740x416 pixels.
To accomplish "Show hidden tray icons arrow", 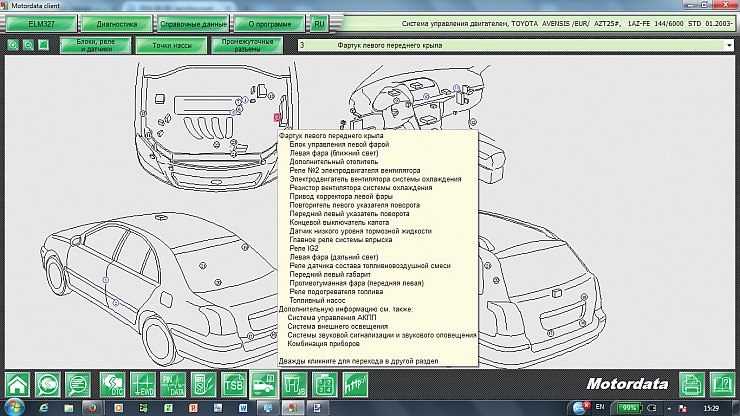I will click(669, 408).
